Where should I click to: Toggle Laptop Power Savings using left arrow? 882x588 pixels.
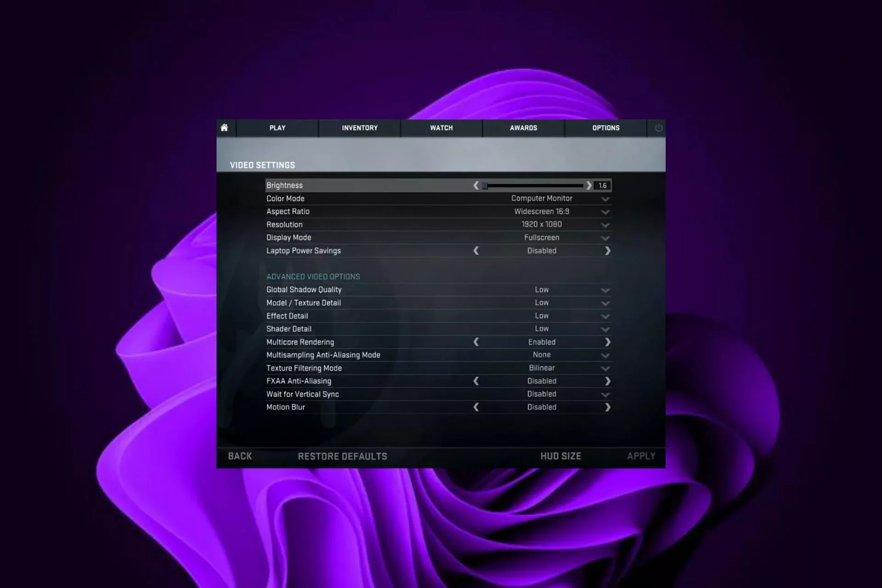pos(476,251)
